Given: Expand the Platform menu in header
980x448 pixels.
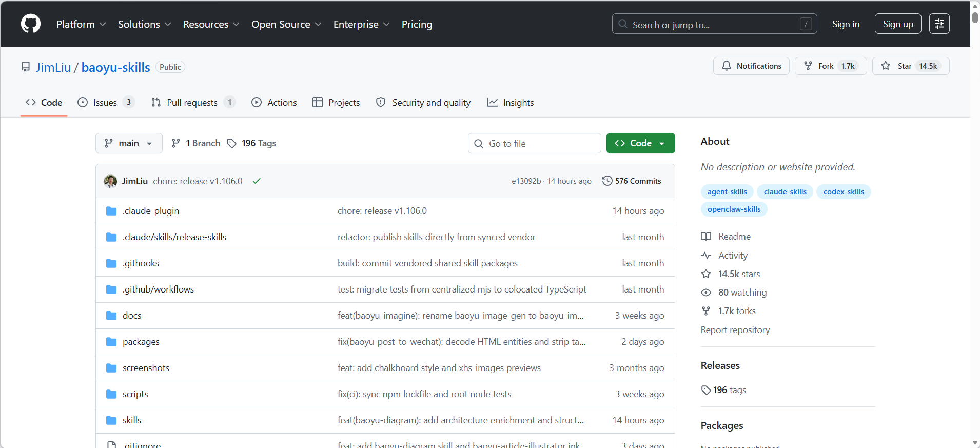Looking at the screenshot, I should (x=81, y=24).
